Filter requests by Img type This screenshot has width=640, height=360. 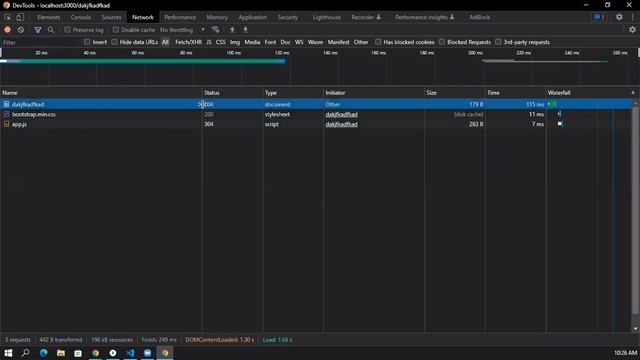point(235,42)
